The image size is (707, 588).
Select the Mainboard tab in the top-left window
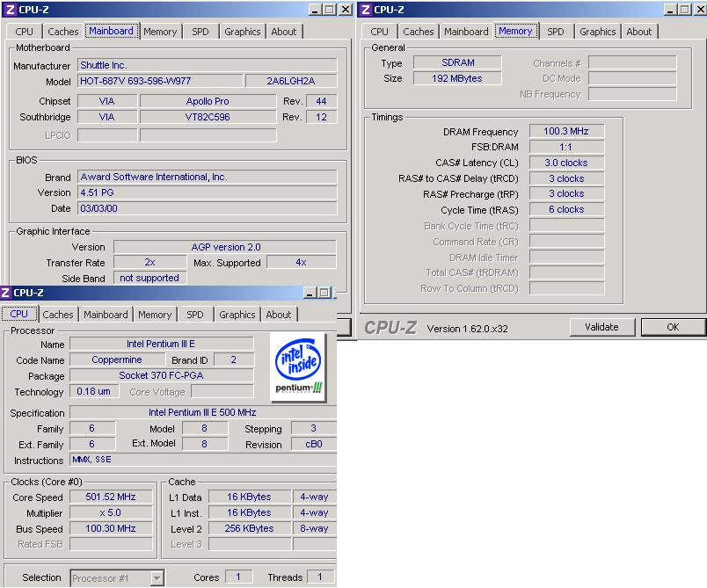click(111, 31)
